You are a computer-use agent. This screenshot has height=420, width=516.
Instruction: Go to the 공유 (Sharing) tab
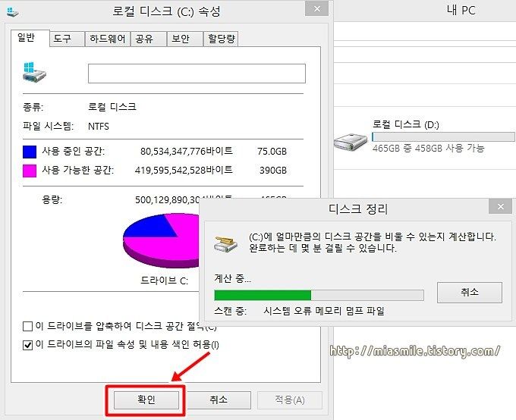pyautogui.click(x=149, y=39)
